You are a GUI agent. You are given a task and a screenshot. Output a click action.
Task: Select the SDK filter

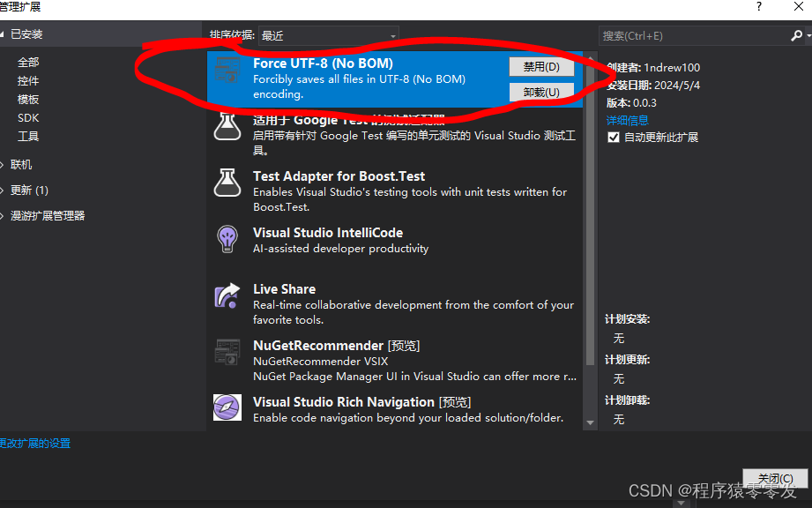(x=28, y=118)
